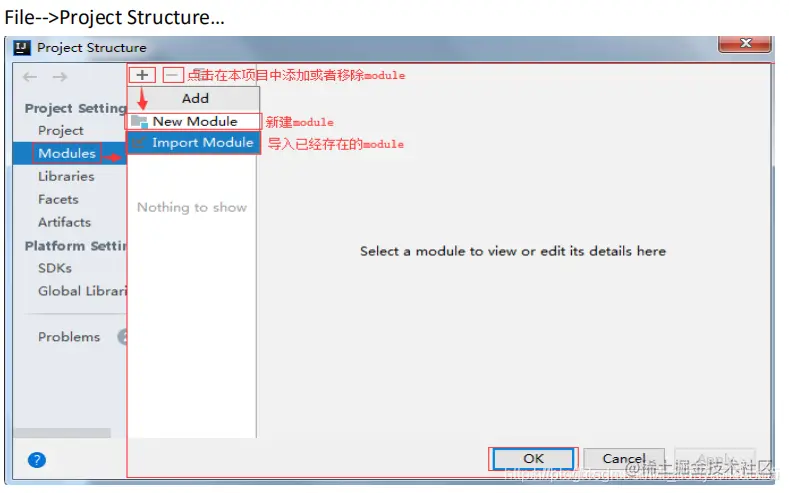Click the sidebar horizontal scrollbar

tap(62, 433)
